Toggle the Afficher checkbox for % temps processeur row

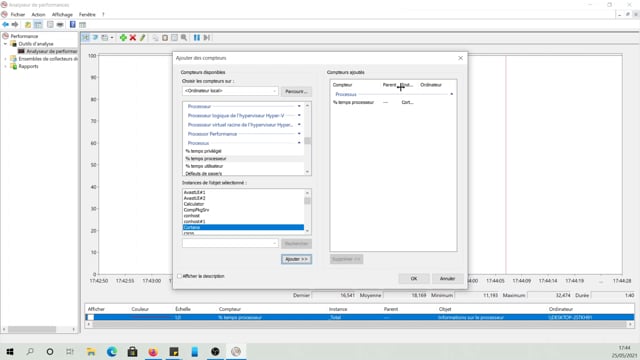(x=90, y=317)
